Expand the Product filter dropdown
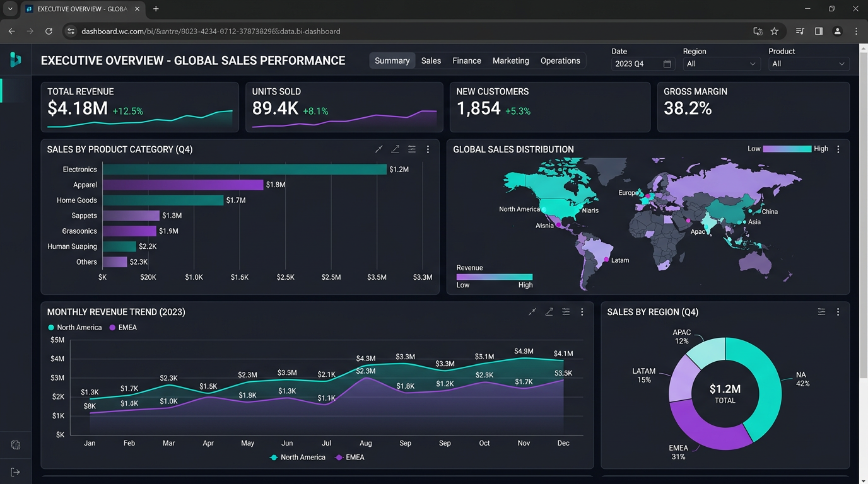This screenshot has height=484, width=868. click(x=808, y=64)
